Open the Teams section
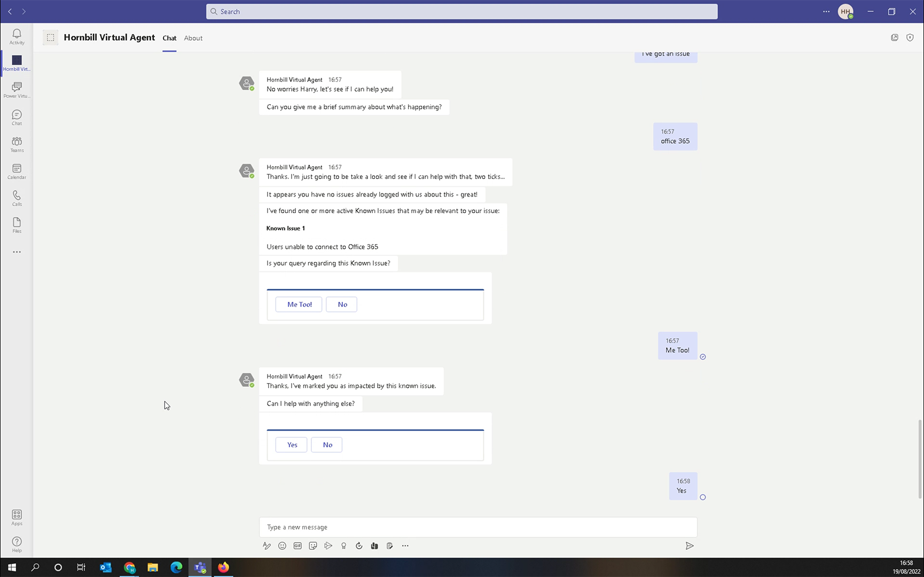Screen dimensions: 924x577 pos(17,144)
